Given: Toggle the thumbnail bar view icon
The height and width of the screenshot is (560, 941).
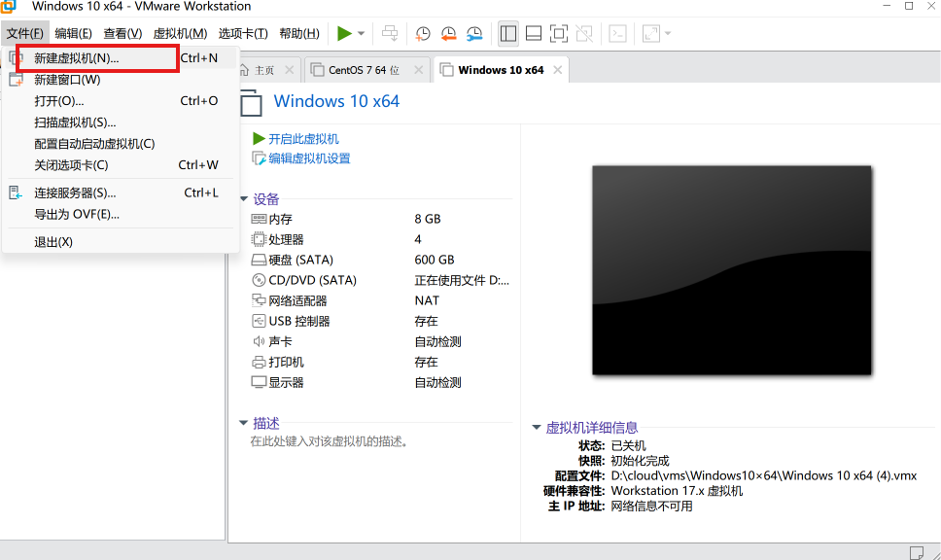Looking at the screenshot, I should 534,34.
